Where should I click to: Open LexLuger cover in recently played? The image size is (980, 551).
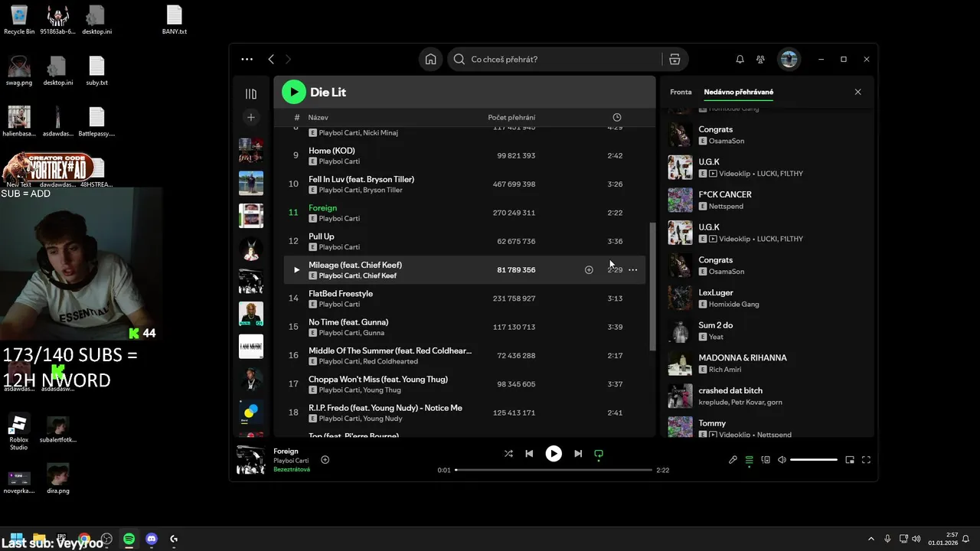tap(680, 298)
